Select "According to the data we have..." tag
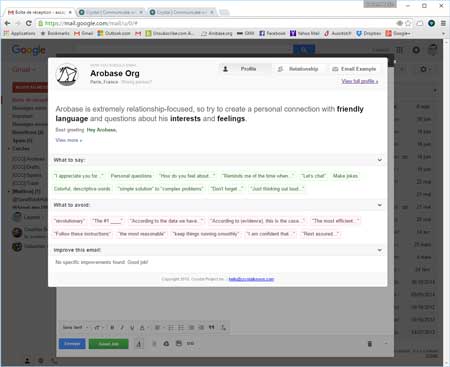This screenshot has width=450, height=367. pyautogui.click(x=166, y=221)
